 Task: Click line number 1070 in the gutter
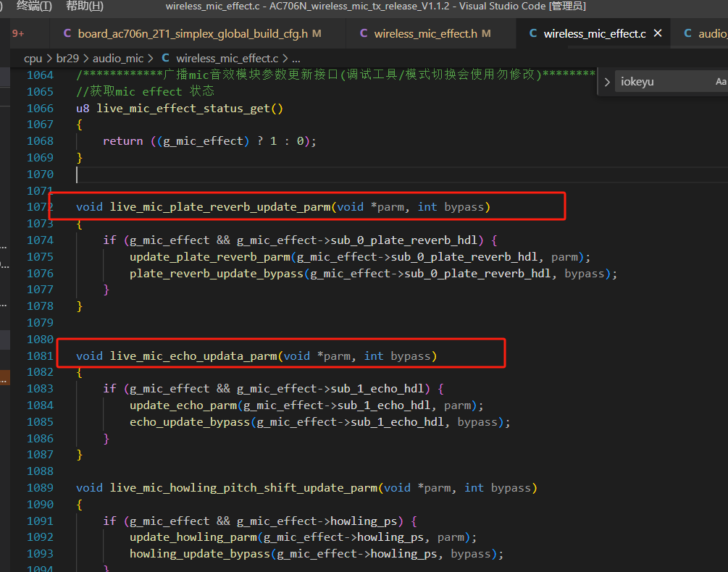[x=40, y=174]
